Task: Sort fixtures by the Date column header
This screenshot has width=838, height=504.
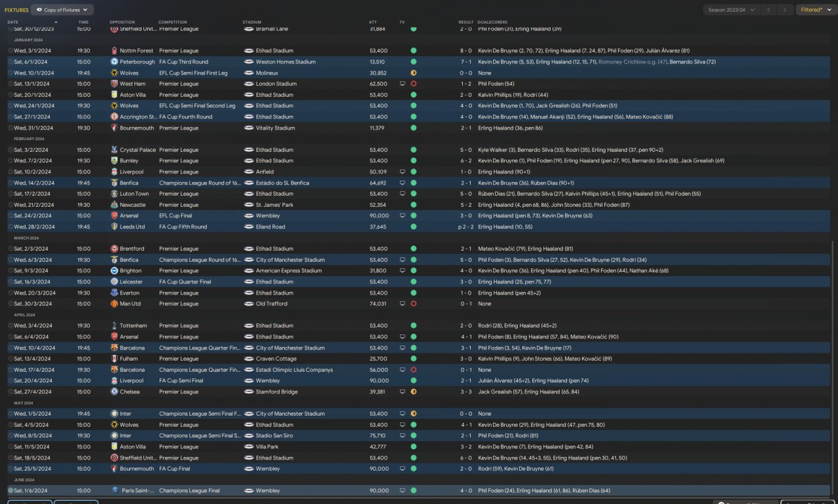Action: (13, 22)
